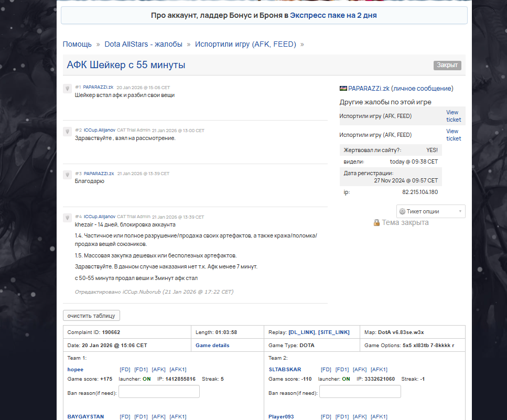The image size is (507, 420).
Task: Select SLTABSKAR IP value 3332621060
Action: click(x=380, y=379)
